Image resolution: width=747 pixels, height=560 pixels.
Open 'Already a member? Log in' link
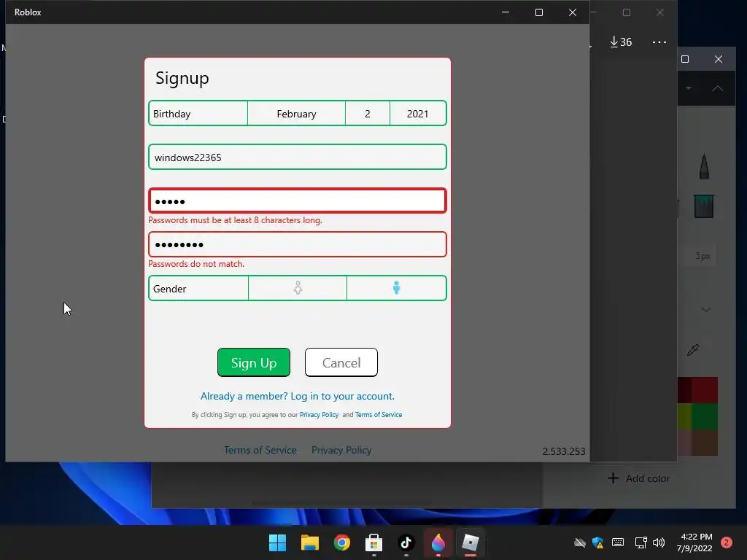point(298,396)
